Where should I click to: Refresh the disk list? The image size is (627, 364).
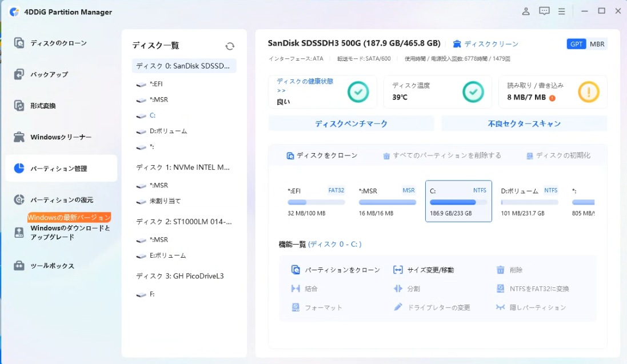click(x=230, y=46)
